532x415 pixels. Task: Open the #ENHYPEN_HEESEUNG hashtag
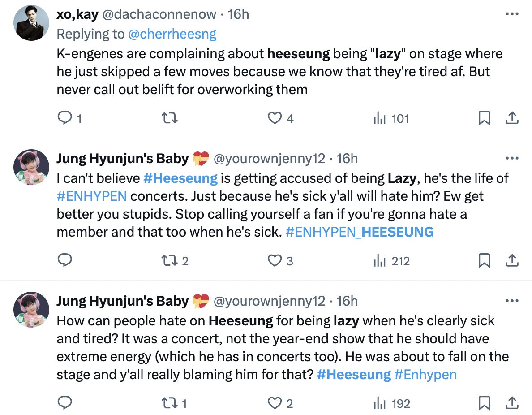(x=359, y=232)
